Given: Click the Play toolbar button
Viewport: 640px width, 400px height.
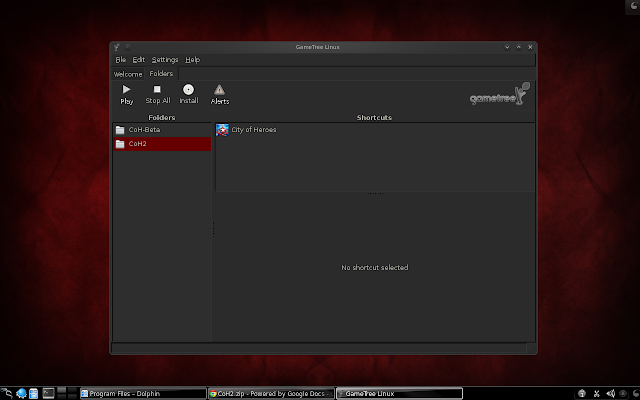Looking at the screenshot, I should tap(127, 95).
